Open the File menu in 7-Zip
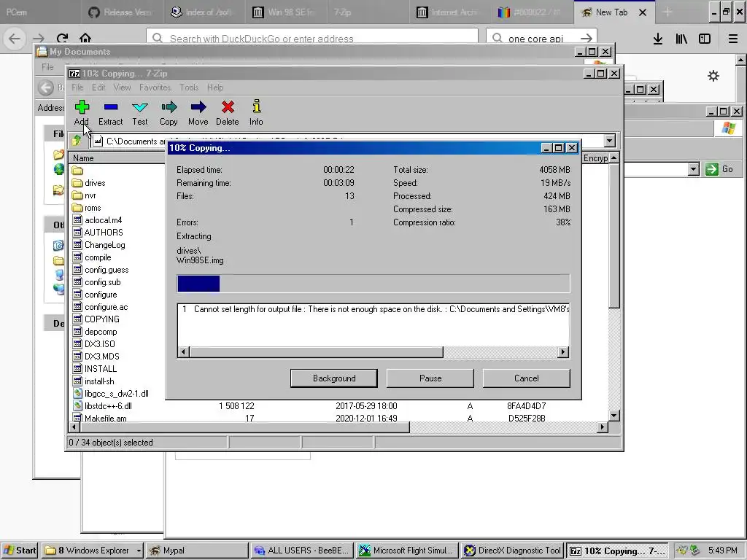Screen dimensions: 747x560 pyautogui.click(x=77, y=87)
